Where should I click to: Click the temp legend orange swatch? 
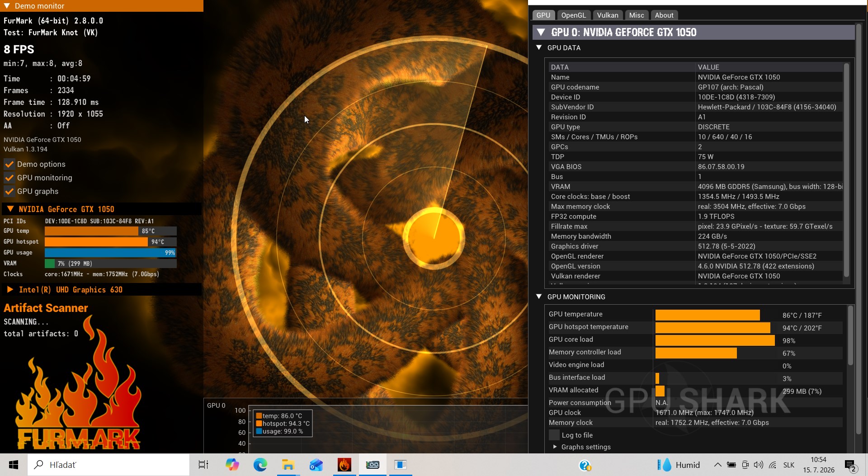click(x=259, y=416)
